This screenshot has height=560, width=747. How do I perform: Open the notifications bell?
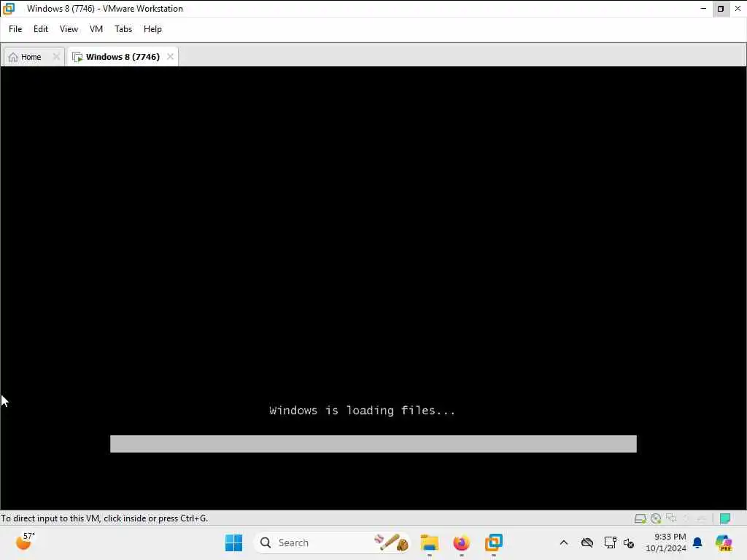pos(697,542)
